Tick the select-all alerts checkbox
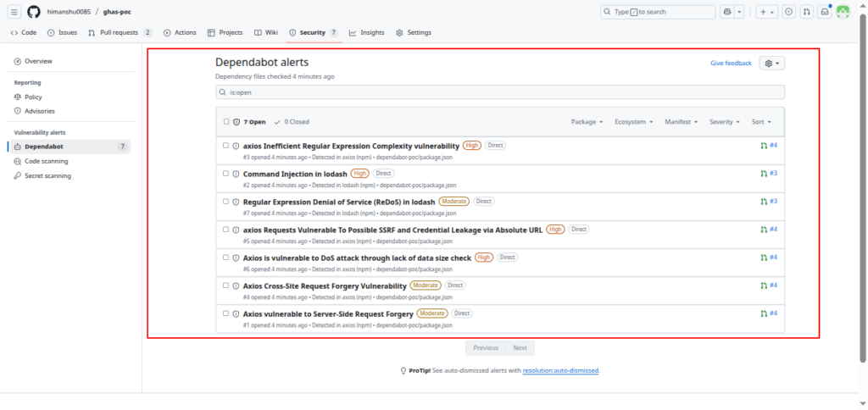The width and height of the screenshot is (868, 410). [226, 121]
